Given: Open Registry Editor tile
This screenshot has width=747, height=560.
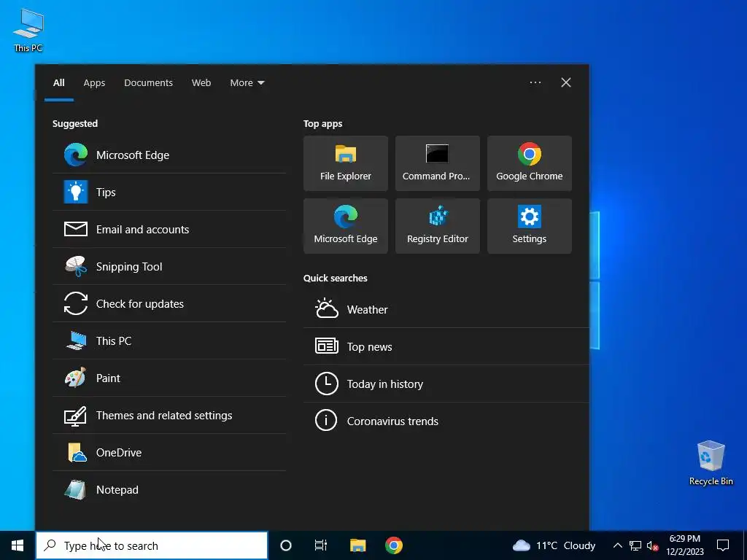Looking at the screenshot, I should coord(438,226).
